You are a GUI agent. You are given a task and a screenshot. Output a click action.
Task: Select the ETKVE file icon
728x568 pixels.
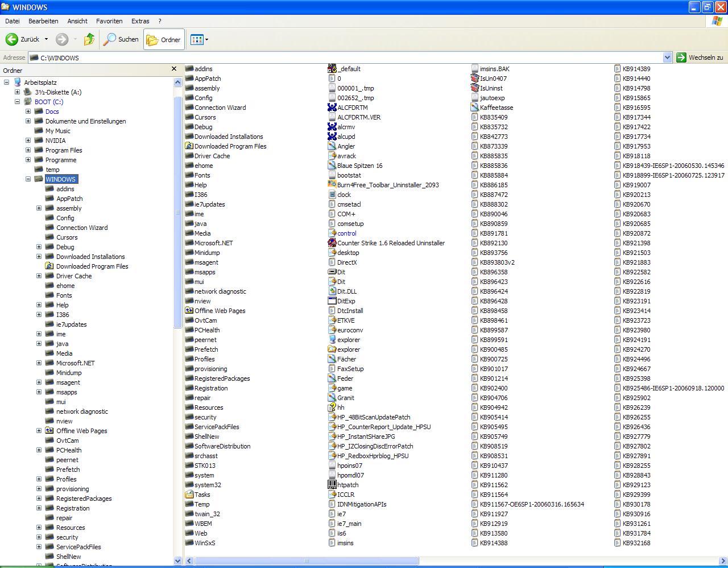[x=332, y=320]
